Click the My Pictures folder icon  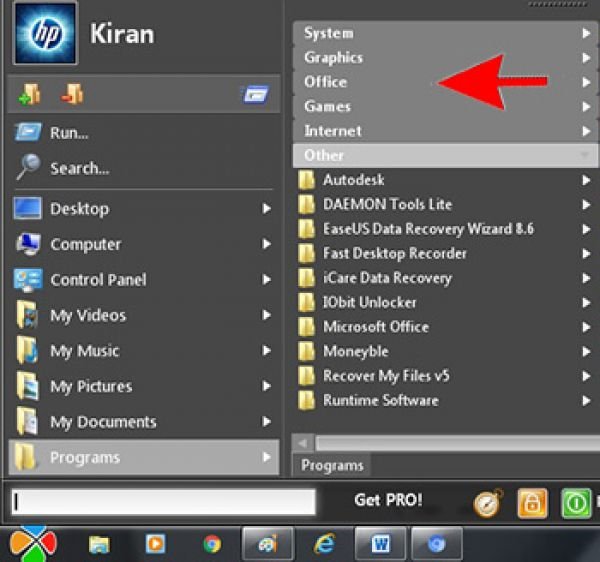point(27,386)
